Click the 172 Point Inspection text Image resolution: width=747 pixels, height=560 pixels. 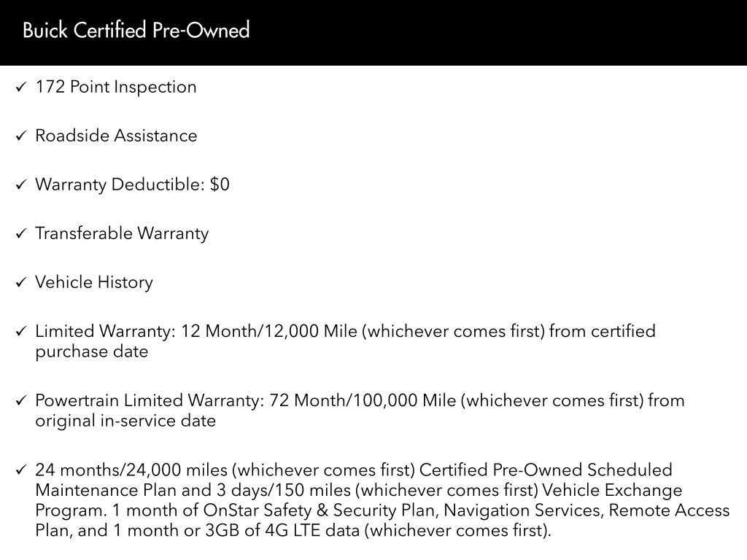tap(116, 87)
